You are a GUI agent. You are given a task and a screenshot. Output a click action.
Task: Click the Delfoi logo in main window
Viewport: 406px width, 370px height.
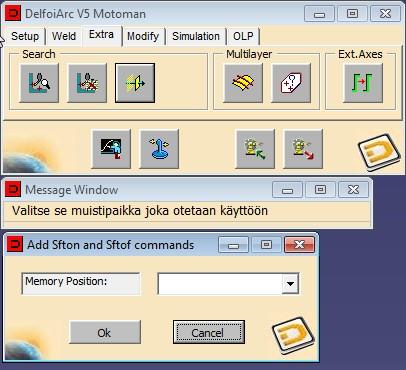tap(379, 152)
